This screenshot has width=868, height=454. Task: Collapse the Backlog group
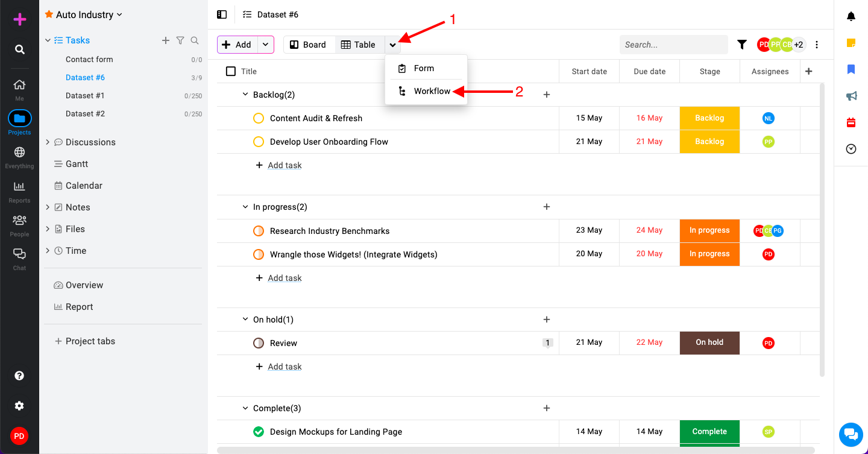(x=245, y=95)
